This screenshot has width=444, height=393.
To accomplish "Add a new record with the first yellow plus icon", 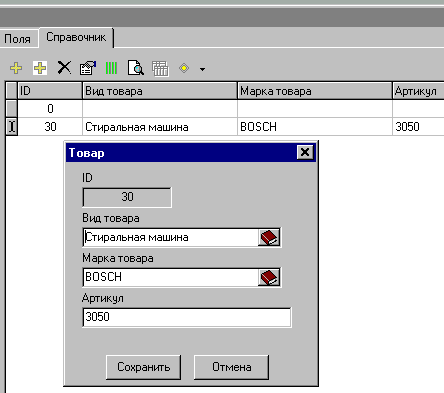I will 16,68.
